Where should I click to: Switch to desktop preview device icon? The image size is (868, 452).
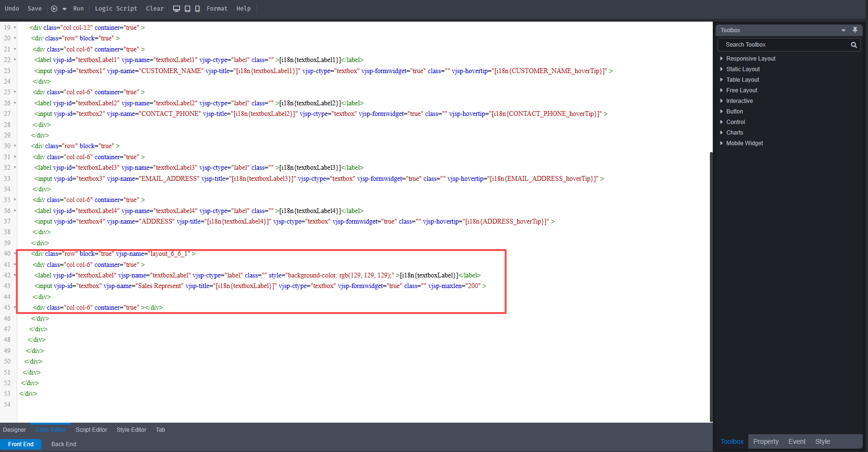click(176, 9)
